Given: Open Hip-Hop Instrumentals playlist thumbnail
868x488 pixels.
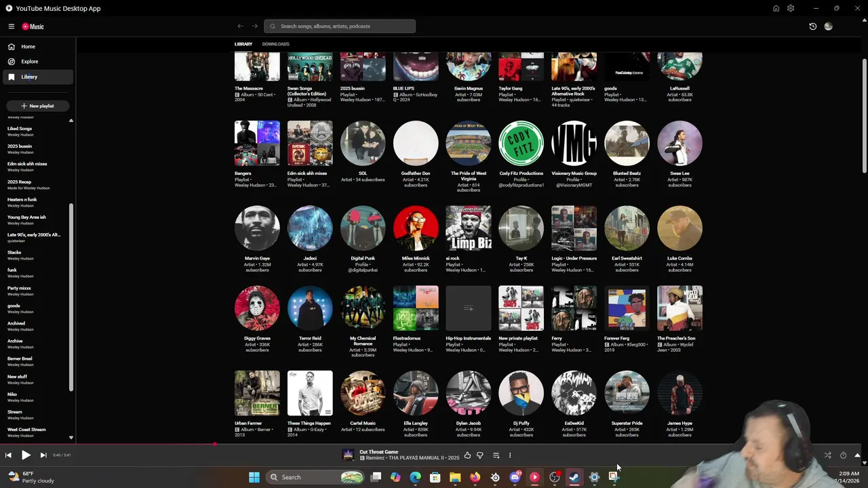Looking at the screenshot, I should coord(469,308).
